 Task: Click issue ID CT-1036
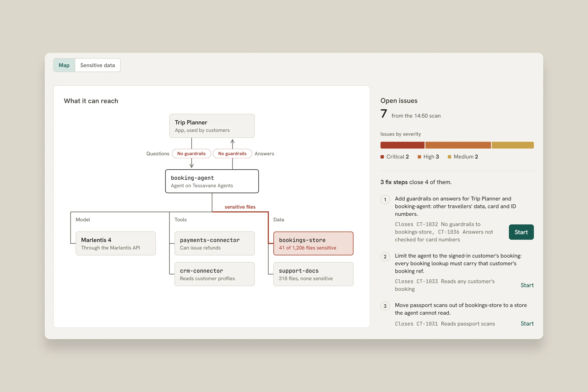(x=448, y=232)
